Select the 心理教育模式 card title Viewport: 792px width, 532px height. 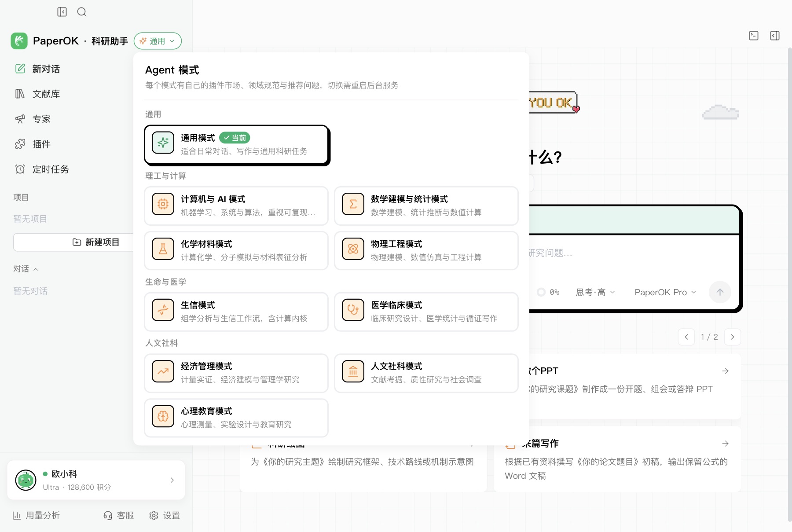pyautogui.click(x=206, y=411)
